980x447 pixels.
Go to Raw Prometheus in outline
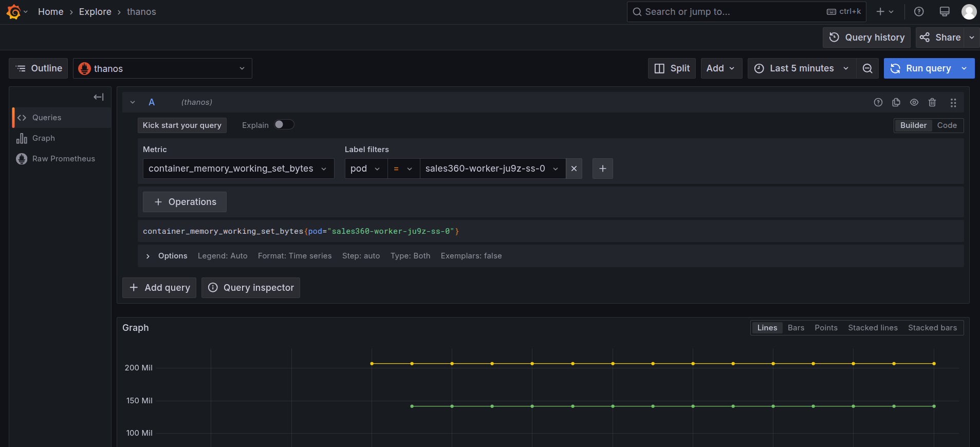[63, 159]
